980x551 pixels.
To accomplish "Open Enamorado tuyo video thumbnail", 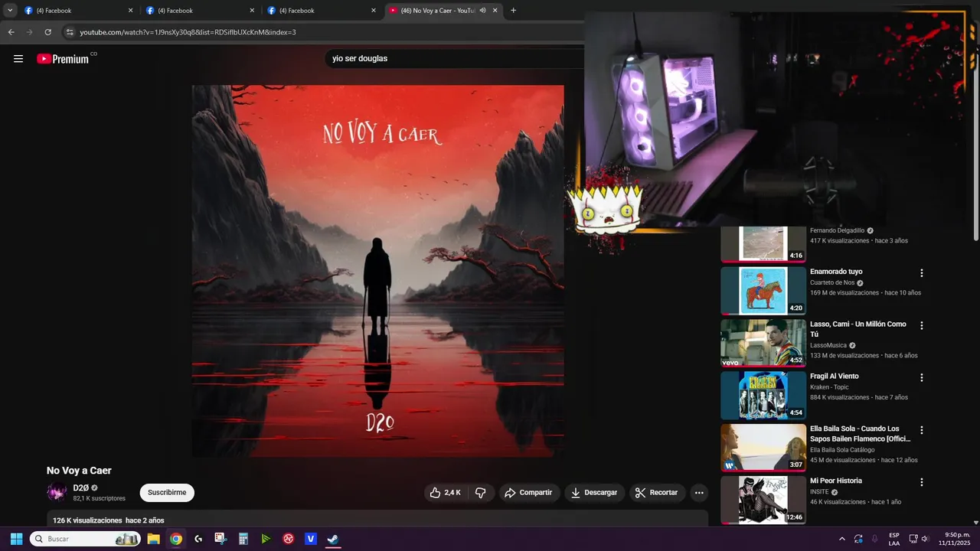I will point(763,290).
